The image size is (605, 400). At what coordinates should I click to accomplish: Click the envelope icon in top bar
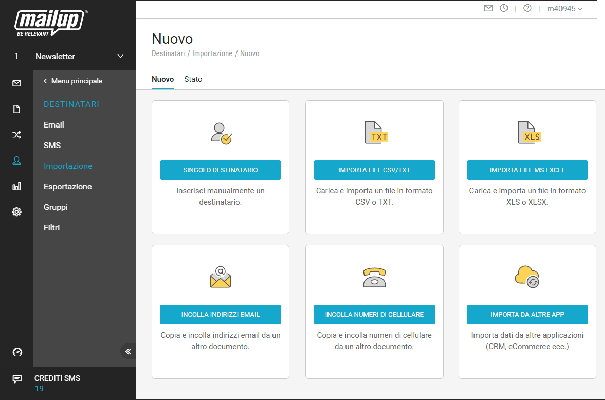pyautogui.click(x=488, y=8)
